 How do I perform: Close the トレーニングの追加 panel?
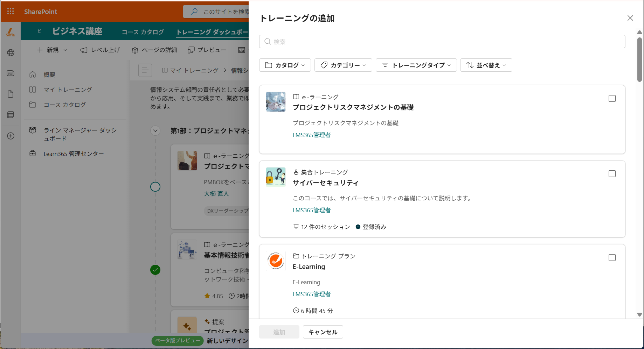630,18
